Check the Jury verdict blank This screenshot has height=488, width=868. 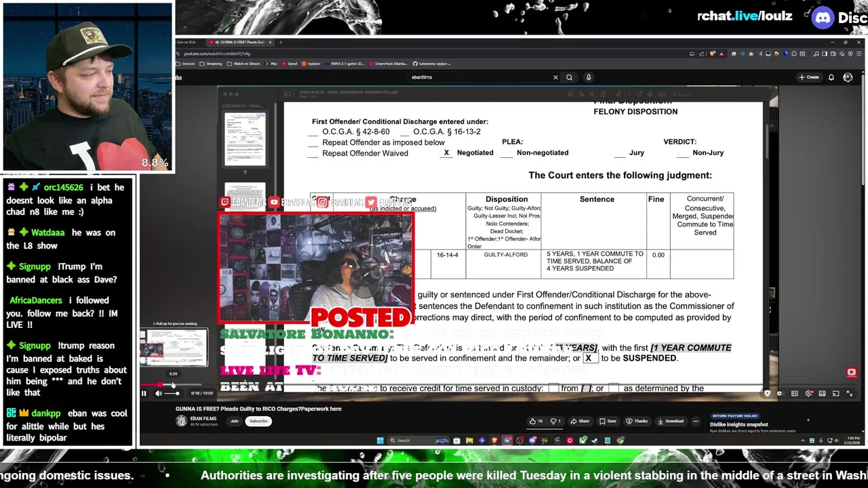click(619, 153)
